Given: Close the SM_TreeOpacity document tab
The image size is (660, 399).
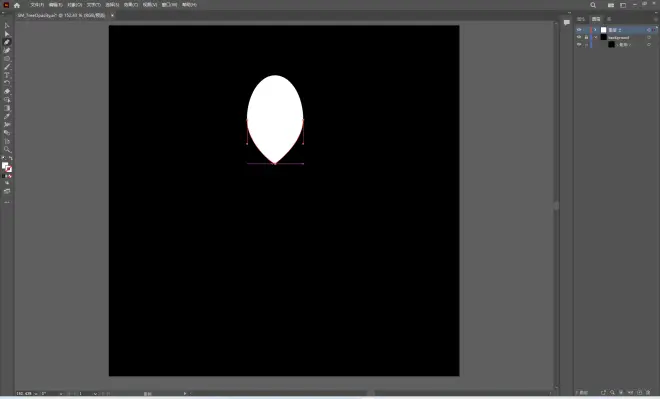Looking at the screenshot, I should pos(112,15).
